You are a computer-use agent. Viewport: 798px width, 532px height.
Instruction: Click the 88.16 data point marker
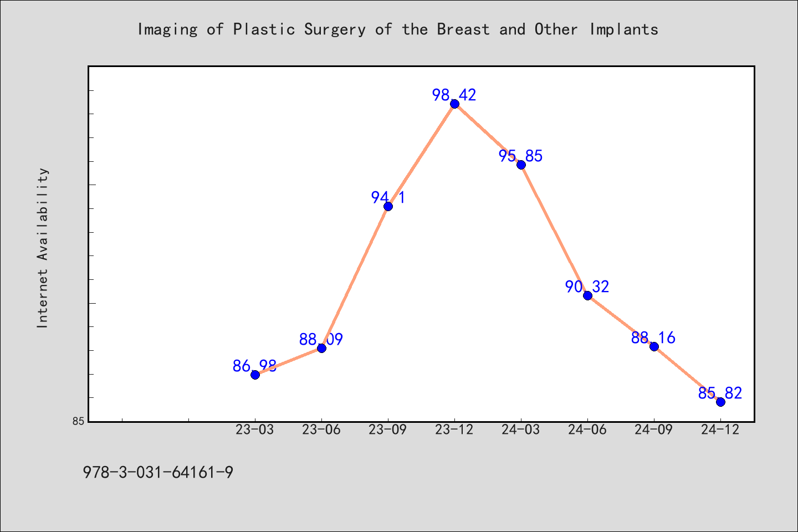pyautogui.click(x=654, y=346)
